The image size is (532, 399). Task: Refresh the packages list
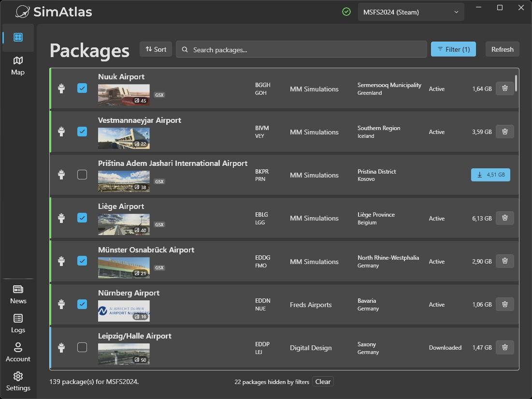coord(502,49)
